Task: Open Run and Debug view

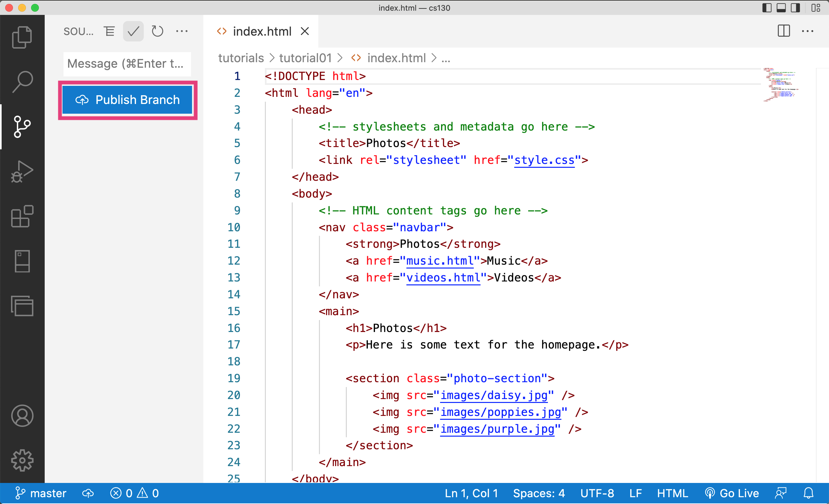Action: (22, 172)
